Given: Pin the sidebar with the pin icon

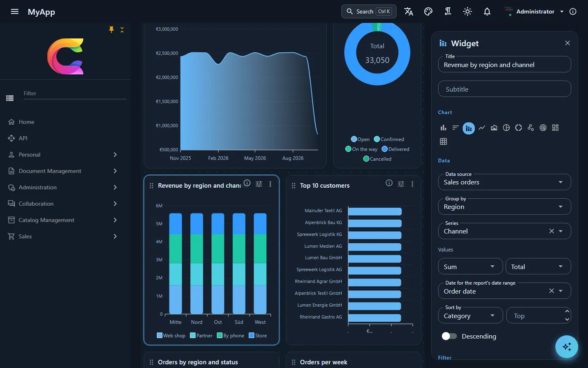Looking at the screenshot, I should click(x=111, y=29).
